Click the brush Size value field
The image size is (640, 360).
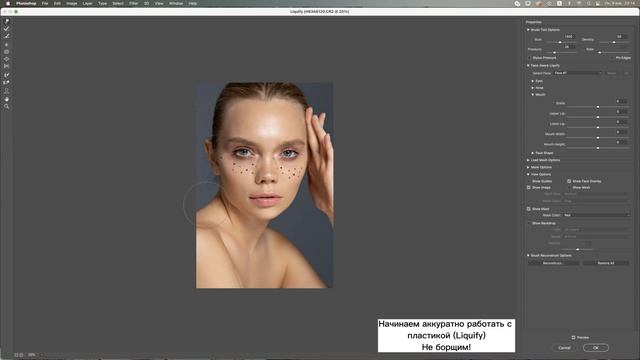[x=569, y=37]
